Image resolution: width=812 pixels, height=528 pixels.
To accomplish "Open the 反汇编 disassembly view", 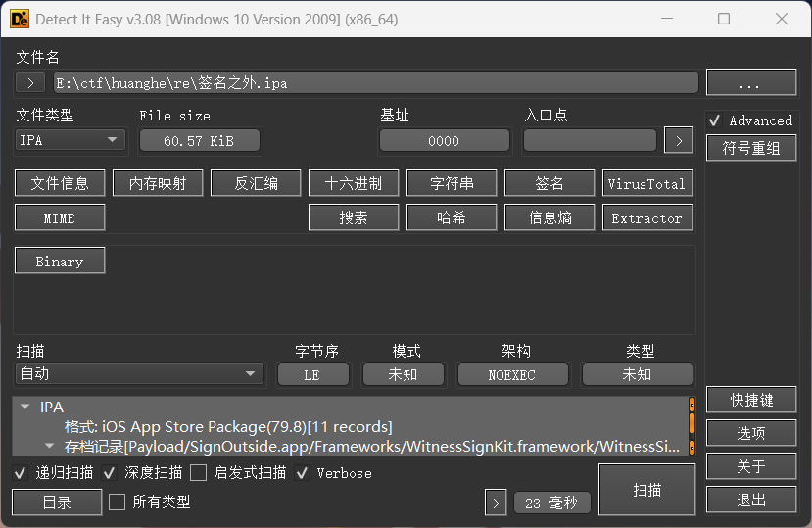I will click(256, 183).
